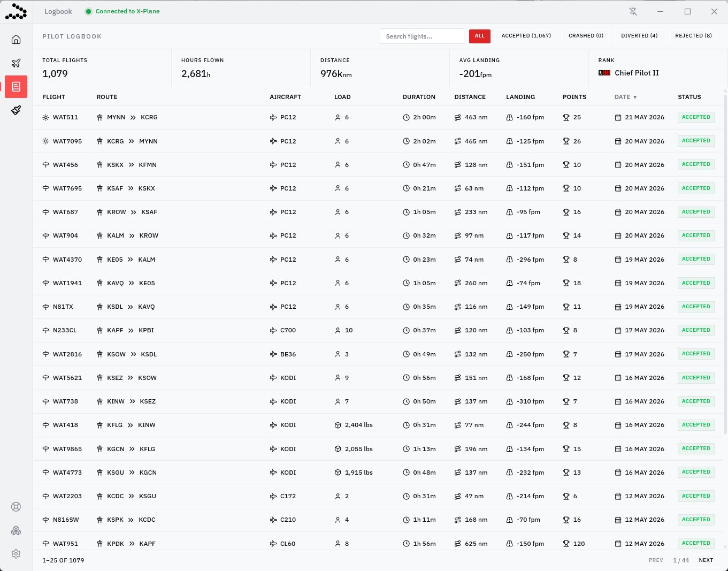Open flight WAT456 row
The height and width of the screenshot is (571, 728).
pyautogui.click(x=378, y=165)
